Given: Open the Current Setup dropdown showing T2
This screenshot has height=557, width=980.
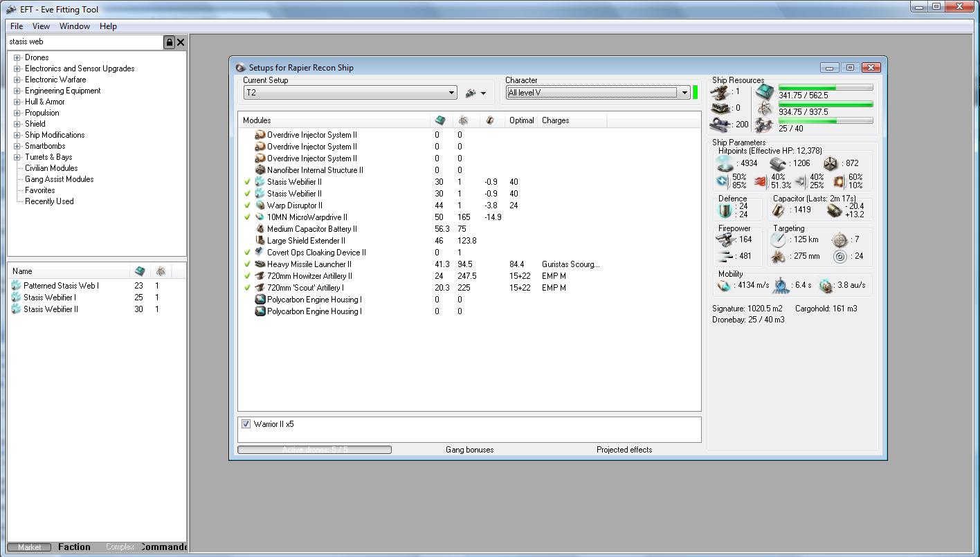Looking at the screenshot, I should (x=350, y=93).
